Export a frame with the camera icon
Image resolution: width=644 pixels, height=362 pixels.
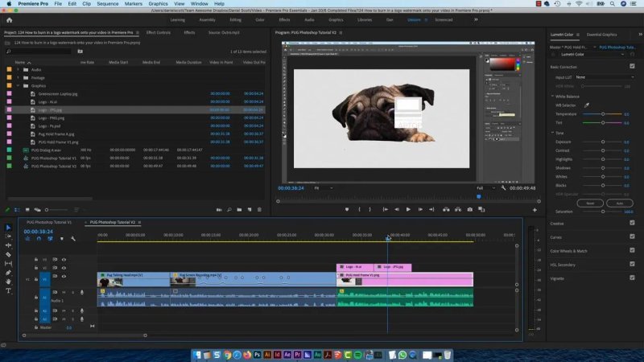coord(470,209)
